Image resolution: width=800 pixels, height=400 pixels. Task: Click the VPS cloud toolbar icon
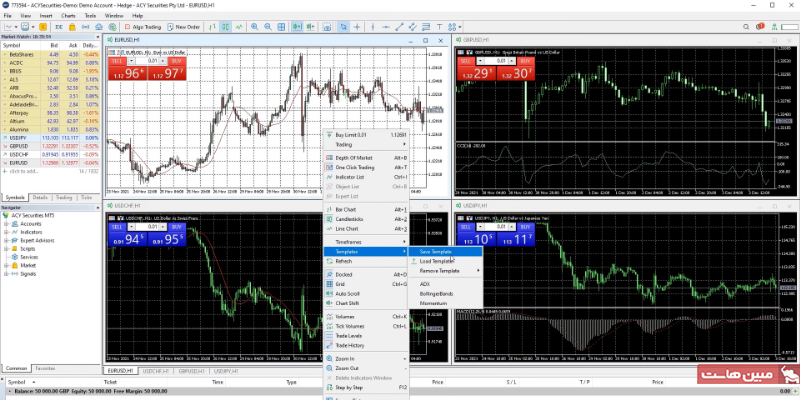coord(98,27)
